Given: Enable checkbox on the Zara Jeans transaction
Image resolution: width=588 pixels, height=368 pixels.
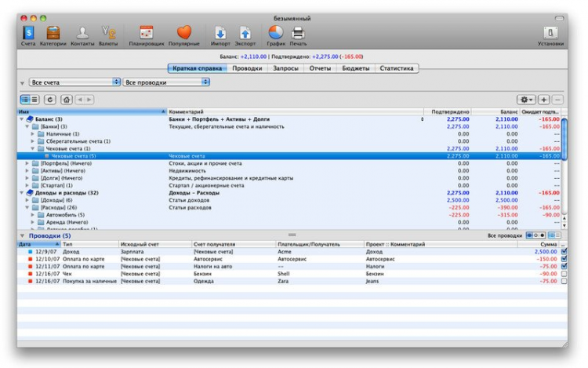Looking at the screenshot, I should pyautogui.click(x=564, y=280).
